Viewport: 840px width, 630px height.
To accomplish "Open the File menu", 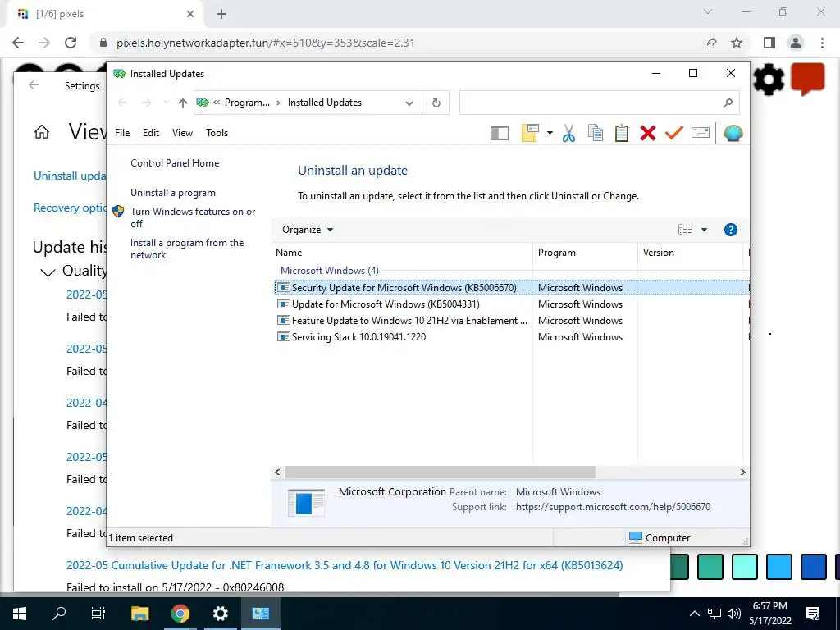I will pyautogui.click(x=122, y=133).
